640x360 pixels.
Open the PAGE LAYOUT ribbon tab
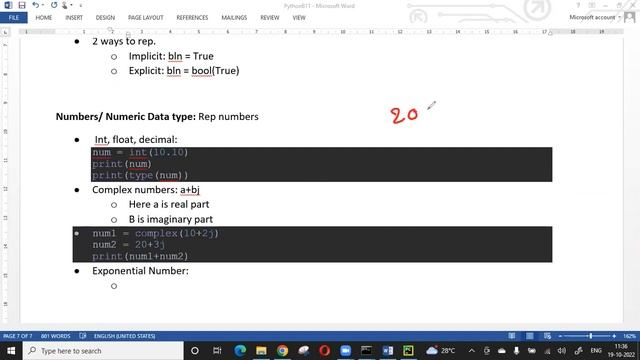tap(145, 18)
